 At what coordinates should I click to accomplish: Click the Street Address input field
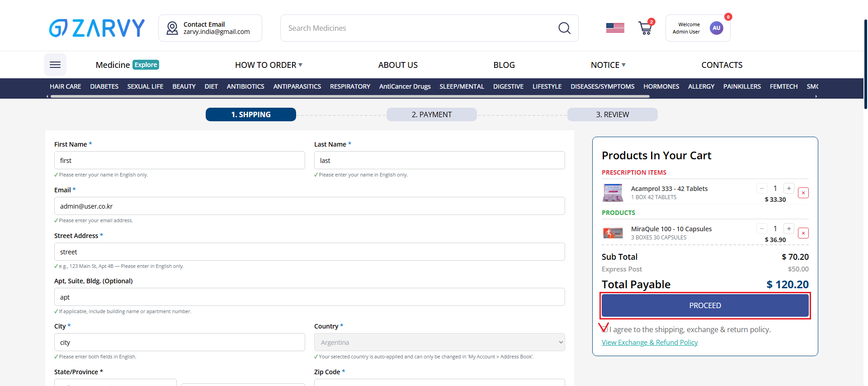click(310, 252)
